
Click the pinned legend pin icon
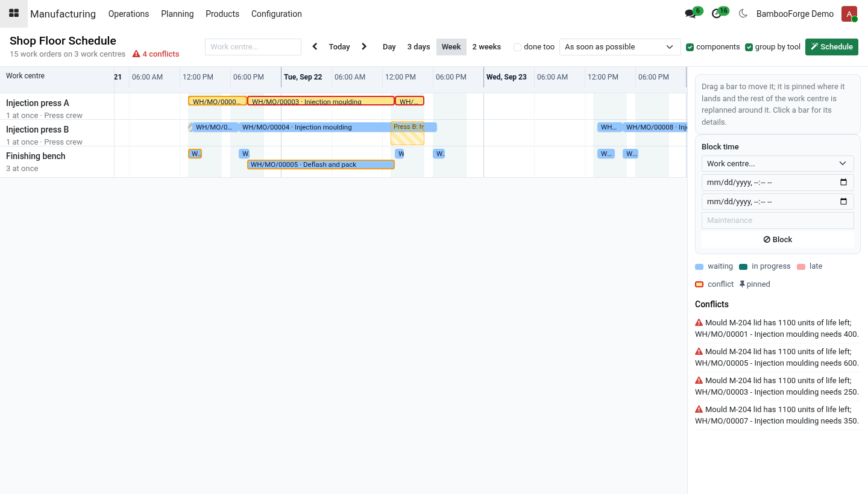click(x=742, y=284)
